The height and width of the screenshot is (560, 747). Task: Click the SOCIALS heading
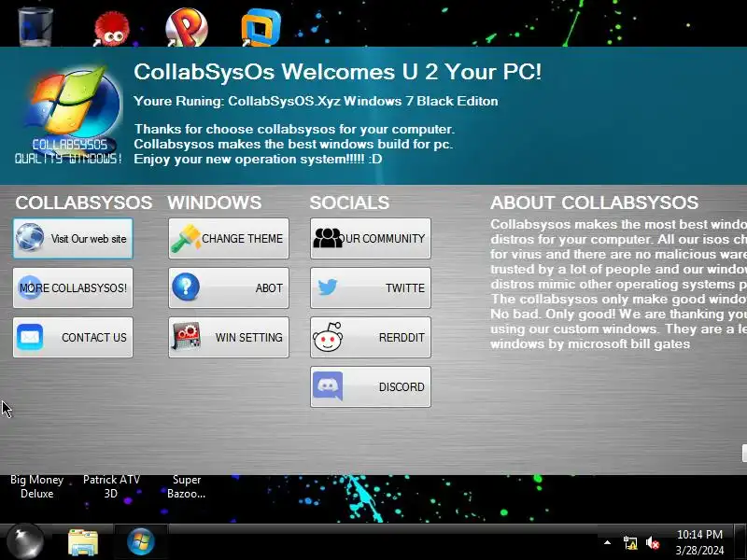tap(349, 203)
